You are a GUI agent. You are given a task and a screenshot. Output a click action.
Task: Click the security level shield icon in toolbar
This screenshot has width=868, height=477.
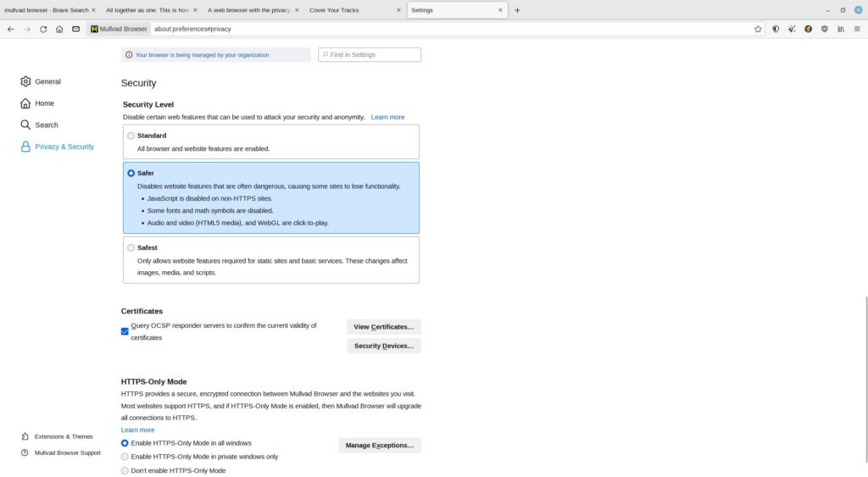click(775, 29)
